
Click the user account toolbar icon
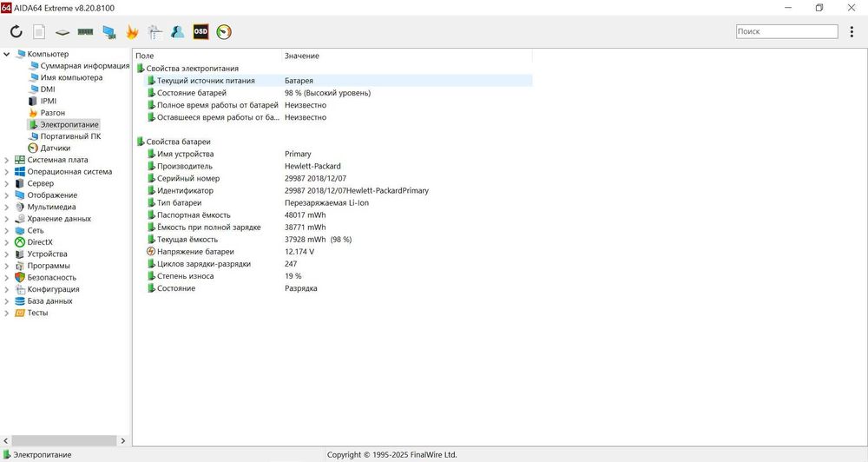(x=178, y=31)
